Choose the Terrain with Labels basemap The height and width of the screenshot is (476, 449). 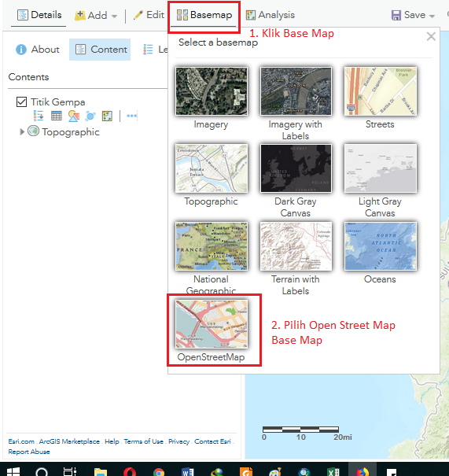coord(296,246)
